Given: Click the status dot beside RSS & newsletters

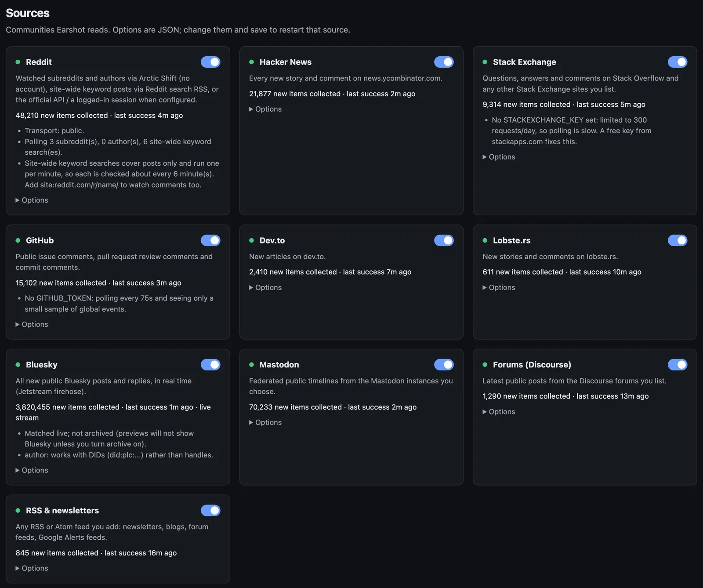Looking at the screenshot, I should pyautogui.click(x=18, y=511).
